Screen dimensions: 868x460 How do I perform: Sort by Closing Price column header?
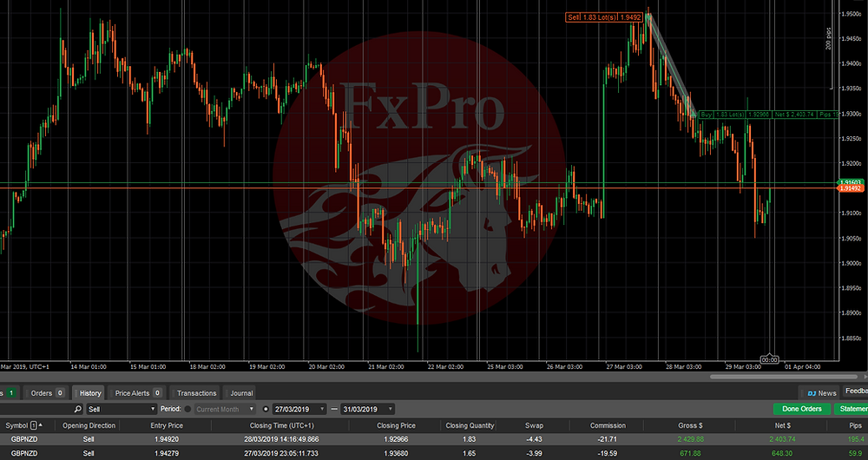click(396, 425)
